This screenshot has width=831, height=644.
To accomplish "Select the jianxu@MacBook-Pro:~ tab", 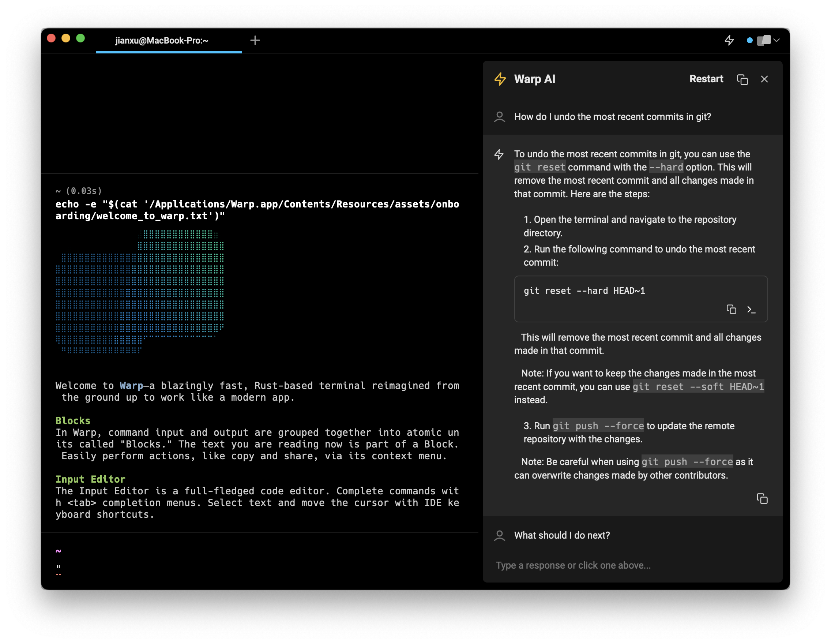I will pyautogui.click(x=162, y=40).
